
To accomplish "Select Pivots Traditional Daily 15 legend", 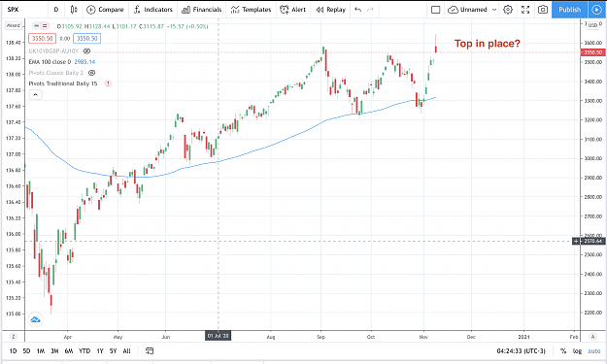I will [x=63, y=83].
